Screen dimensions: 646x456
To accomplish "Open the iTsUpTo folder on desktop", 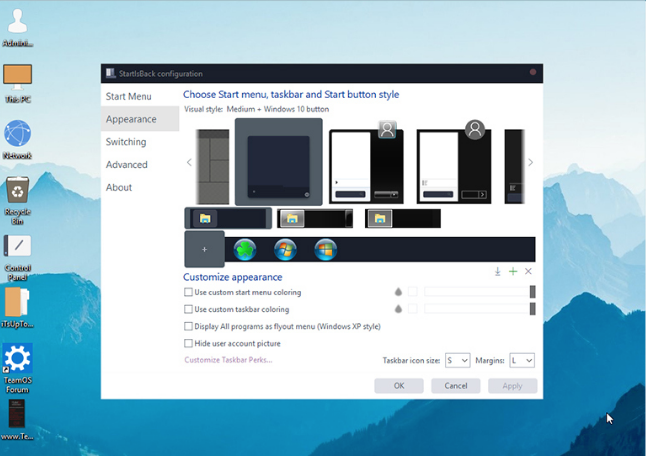I will click(x=17, y=307).
